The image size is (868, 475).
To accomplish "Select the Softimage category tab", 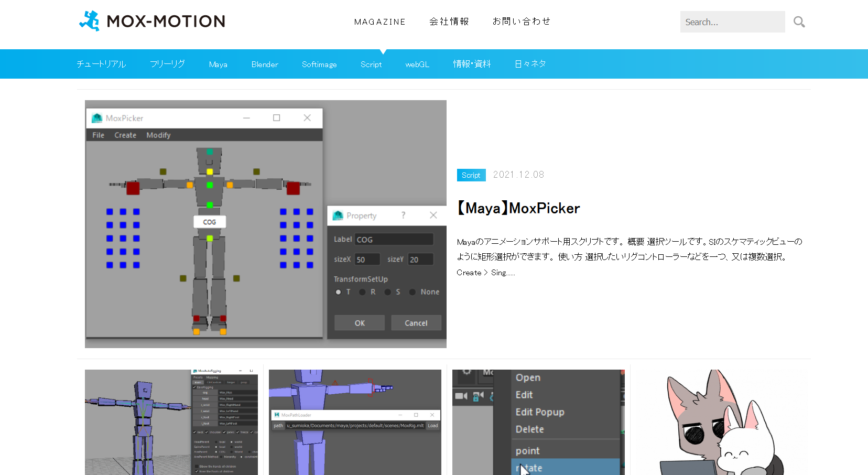I will [x=319, y=64].
